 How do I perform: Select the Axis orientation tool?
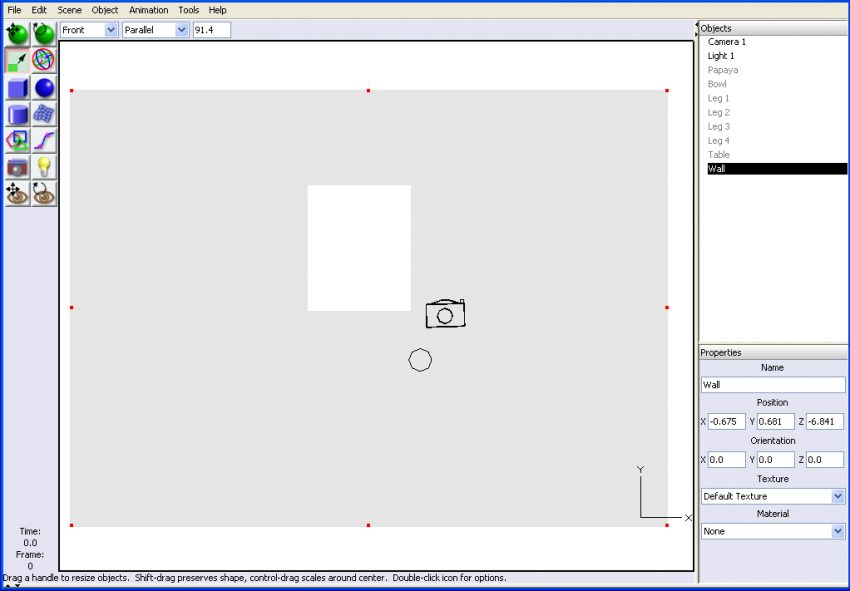(x=42, y=60)
